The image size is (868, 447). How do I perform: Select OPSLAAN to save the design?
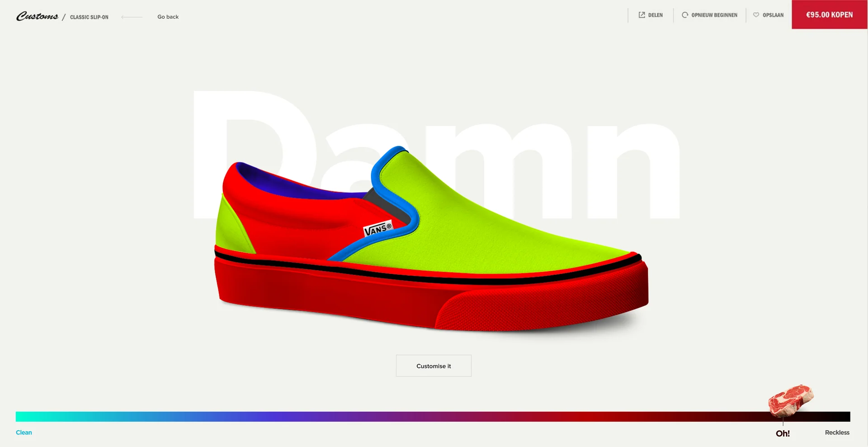[768, 15]
